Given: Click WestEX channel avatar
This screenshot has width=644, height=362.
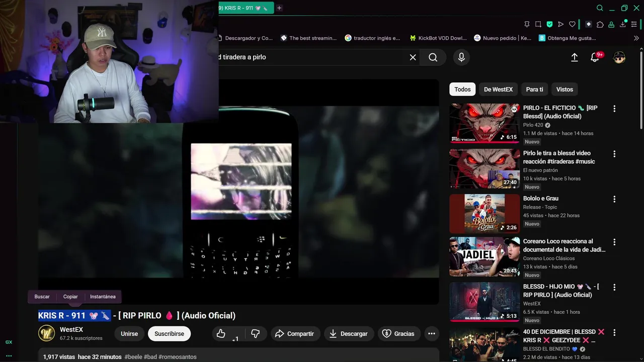Looking at the screenshot, I should 47,334.
